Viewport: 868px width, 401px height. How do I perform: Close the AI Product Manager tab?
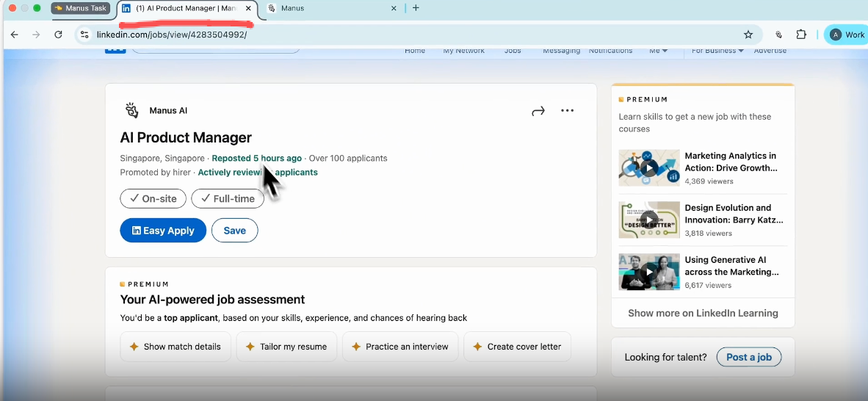coord(248,8)
